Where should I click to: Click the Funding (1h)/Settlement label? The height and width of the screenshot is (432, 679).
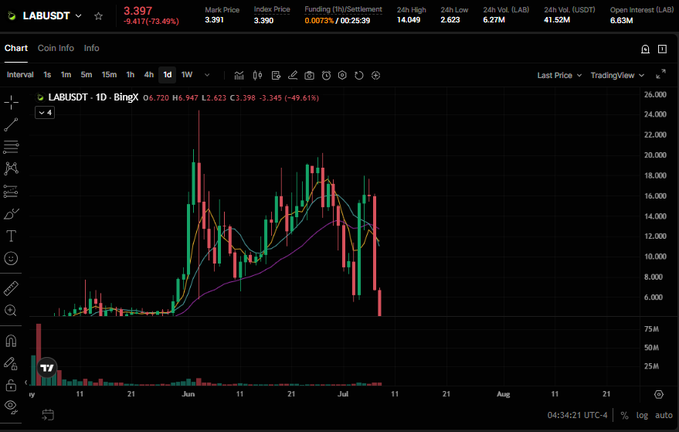point(343,9)
